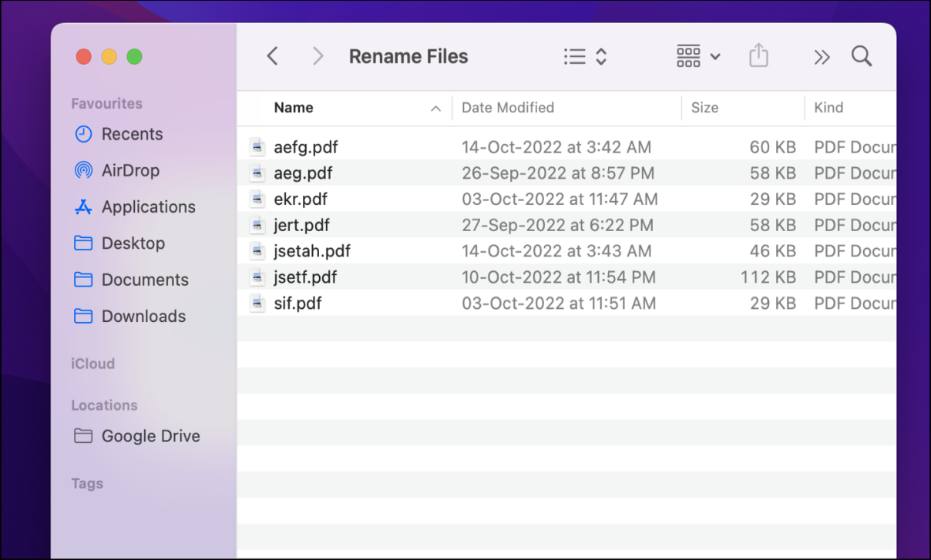The width and height of the screenshot is (931, 560).
Task: Select Google Drive under Locations
Action: 150,436
